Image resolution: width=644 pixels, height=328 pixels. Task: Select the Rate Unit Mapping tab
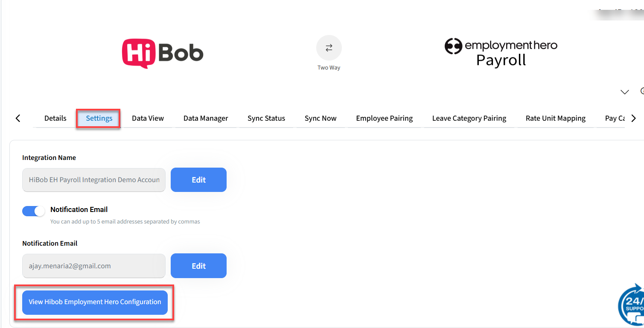[555, 118]
